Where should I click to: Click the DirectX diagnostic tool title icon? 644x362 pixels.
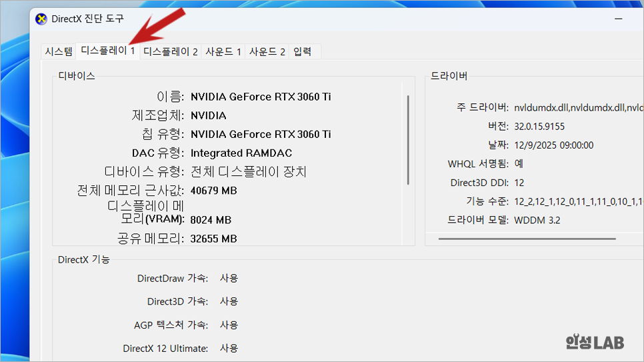pyautogui.click(x=41, y=19)
